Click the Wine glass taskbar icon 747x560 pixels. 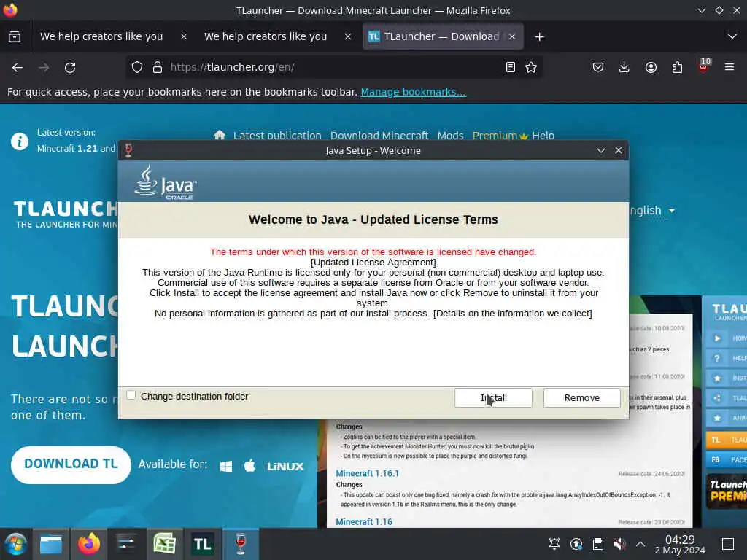[x=241, y=544]
